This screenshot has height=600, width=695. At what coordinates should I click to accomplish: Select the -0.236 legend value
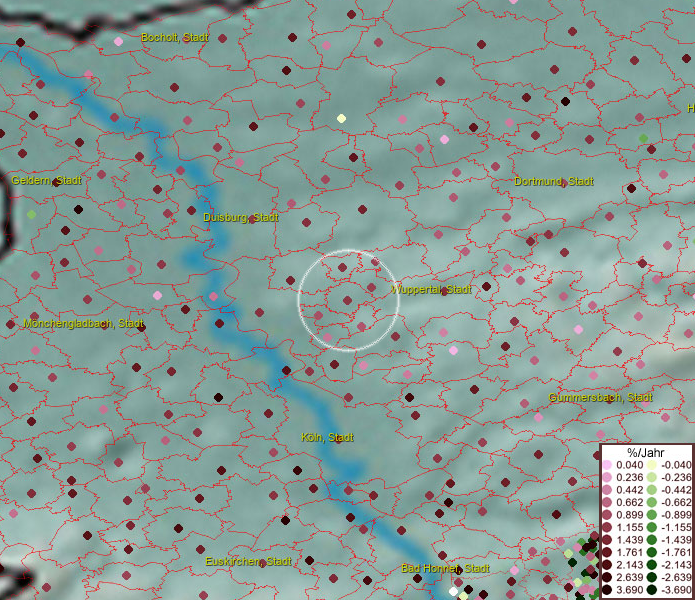(676, 477)
